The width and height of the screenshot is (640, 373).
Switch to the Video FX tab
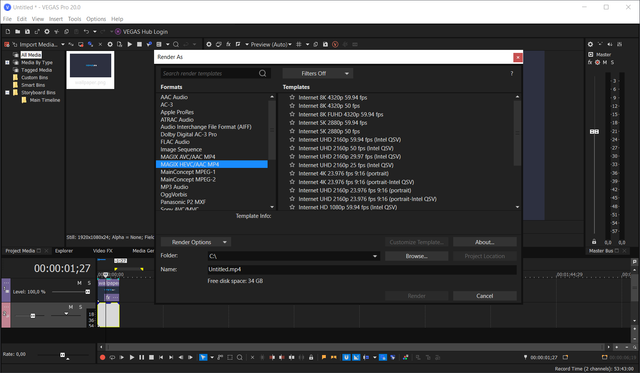pyautogui.click(x=102, y=251)
